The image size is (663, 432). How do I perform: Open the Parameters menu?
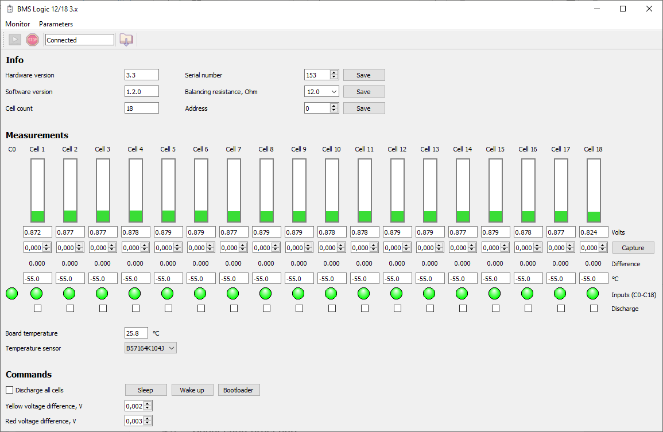tap(56, 24)
